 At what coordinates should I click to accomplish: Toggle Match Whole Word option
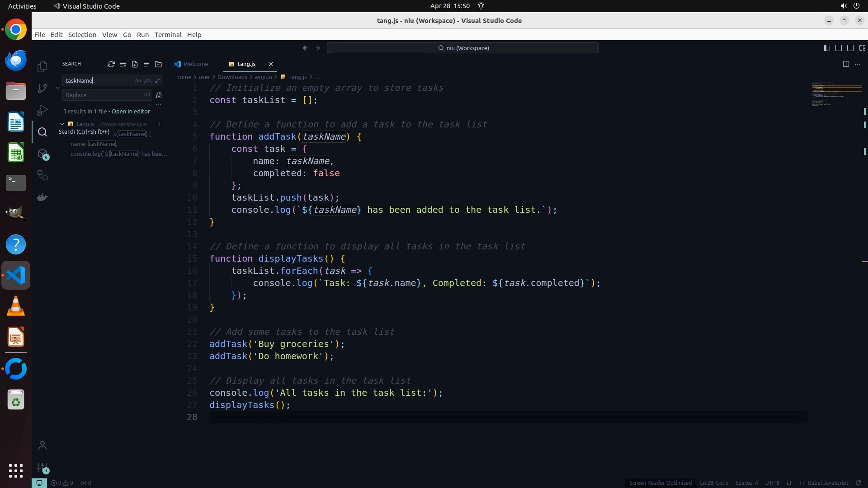[147, 80]
